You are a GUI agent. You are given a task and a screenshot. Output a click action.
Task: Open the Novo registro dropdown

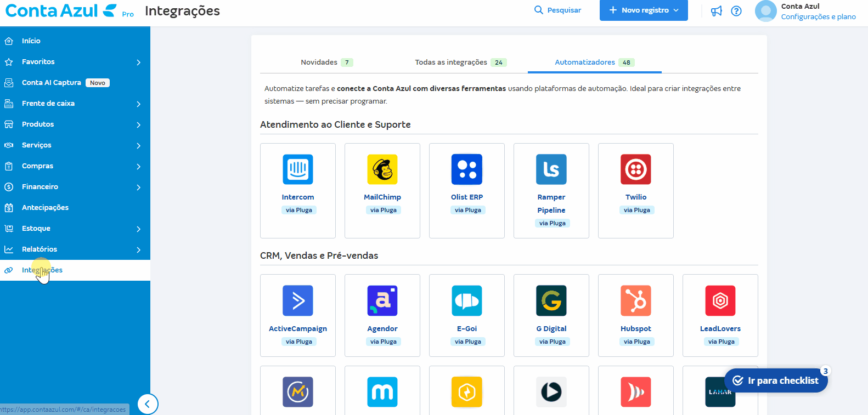[644, 10]
